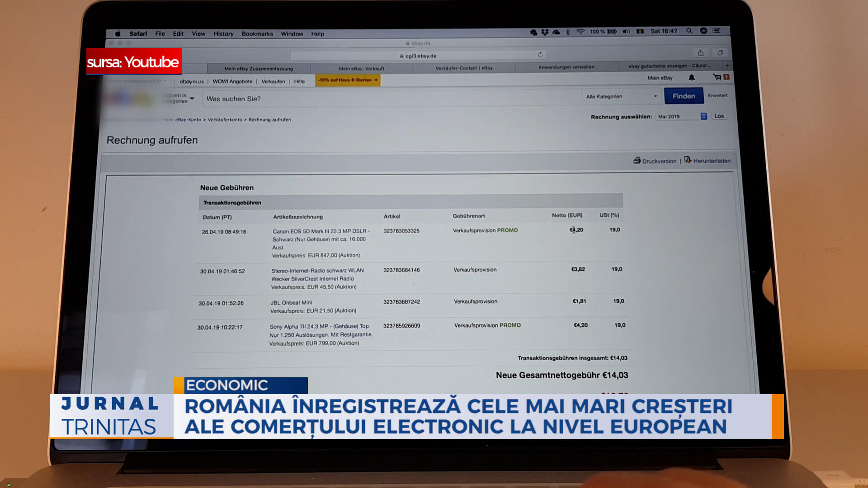Image resolution: width=868 pixels, height=488 pixels.
Task: Open the Apple menu
Action: click(x=118, y=33)
